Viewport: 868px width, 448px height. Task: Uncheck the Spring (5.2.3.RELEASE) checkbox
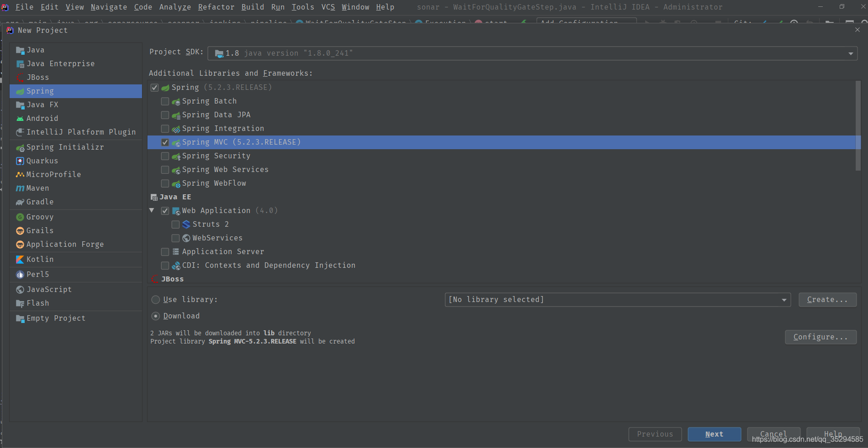[155, 88]
